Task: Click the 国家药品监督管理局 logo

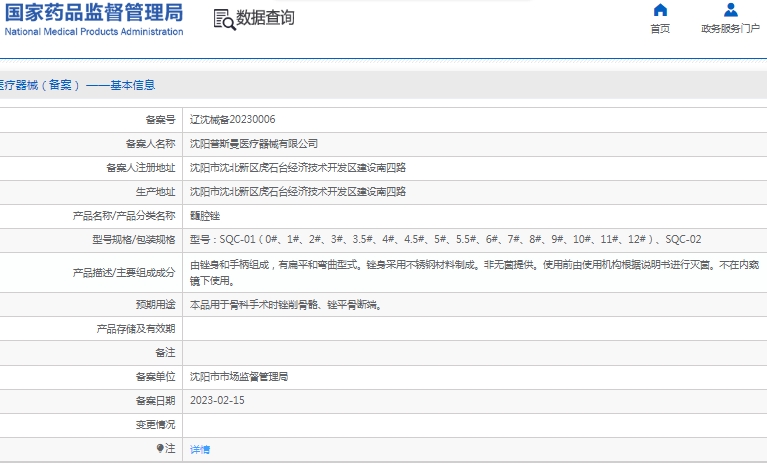Action: pos(93,13)
